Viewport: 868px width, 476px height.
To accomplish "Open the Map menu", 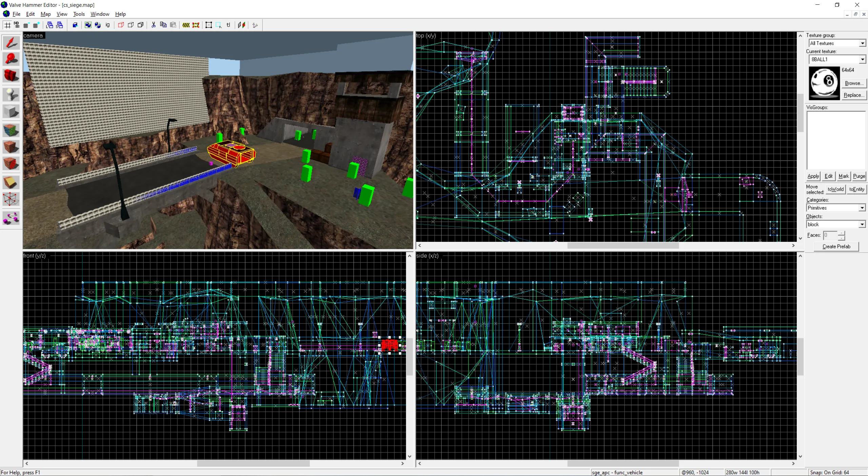I will click(x=45, y=14).
